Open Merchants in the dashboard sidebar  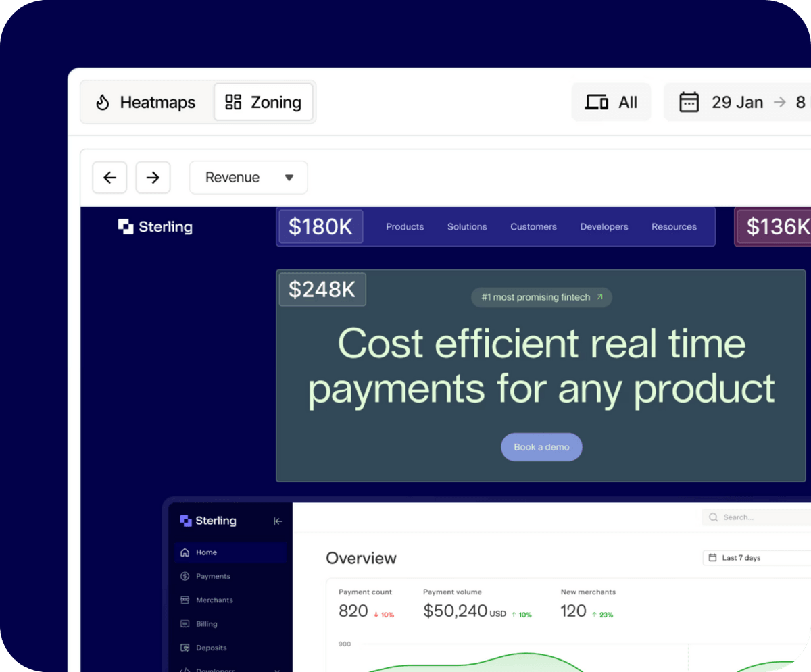tap(230, 600)
